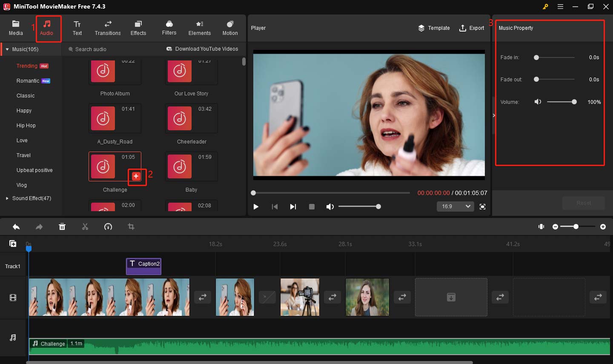Jump to previous frame

[x=275, y=206]
